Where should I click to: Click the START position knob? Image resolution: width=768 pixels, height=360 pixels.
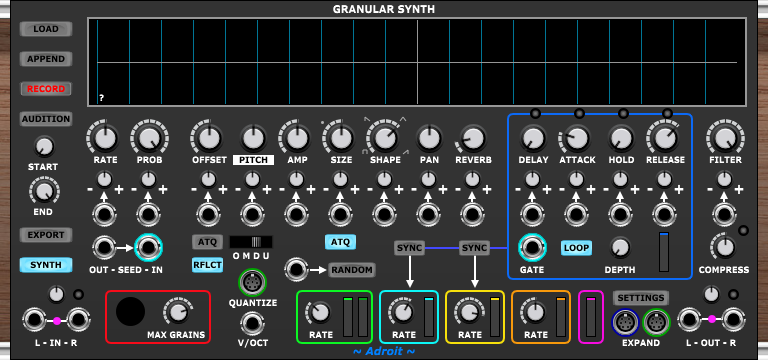click(44, 146)
